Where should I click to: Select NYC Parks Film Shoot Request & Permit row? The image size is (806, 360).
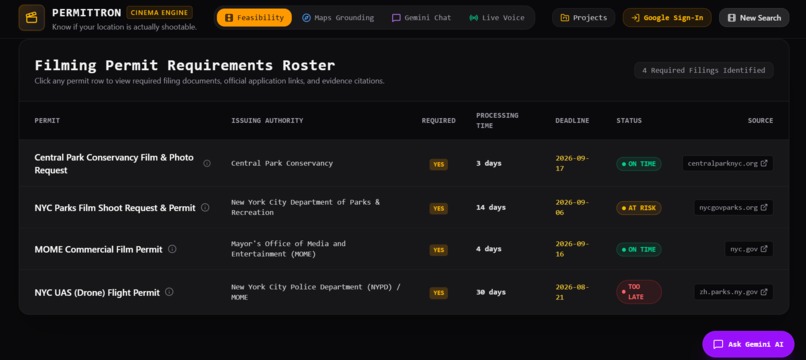coord(404,207)
